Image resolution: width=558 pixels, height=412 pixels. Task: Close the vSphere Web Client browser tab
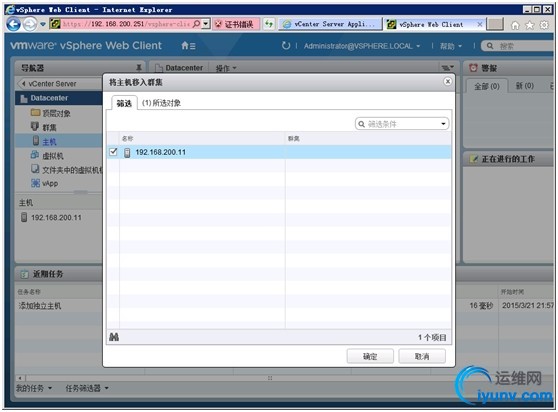(x=480, y=24)
